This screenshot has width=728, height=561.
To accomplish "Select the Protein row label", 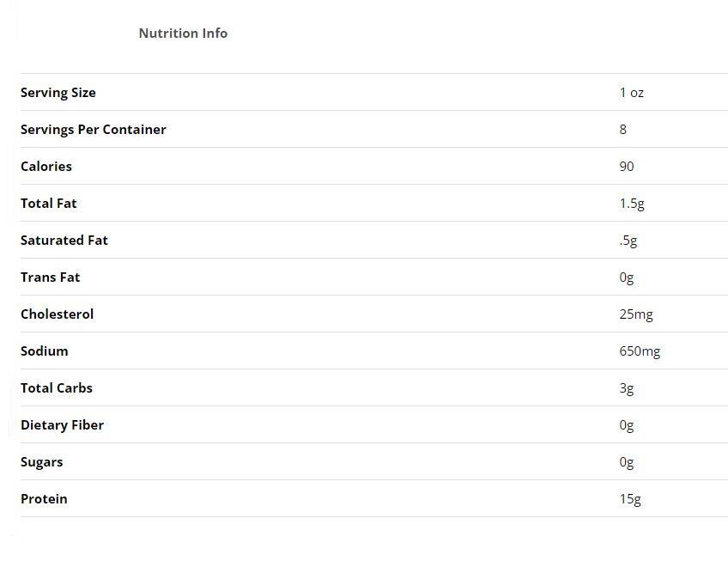I will coord(44,499).
